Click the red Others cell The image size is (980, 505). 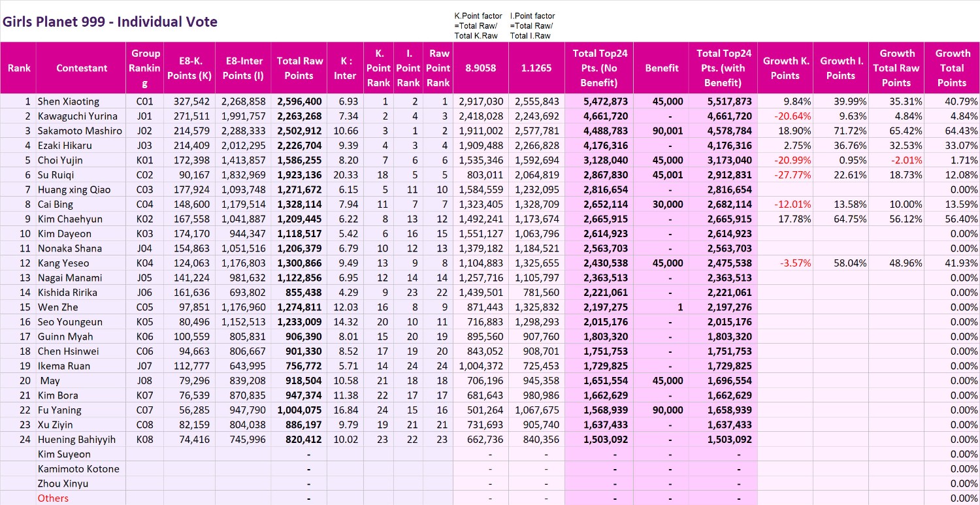click(x=81, y=498)
